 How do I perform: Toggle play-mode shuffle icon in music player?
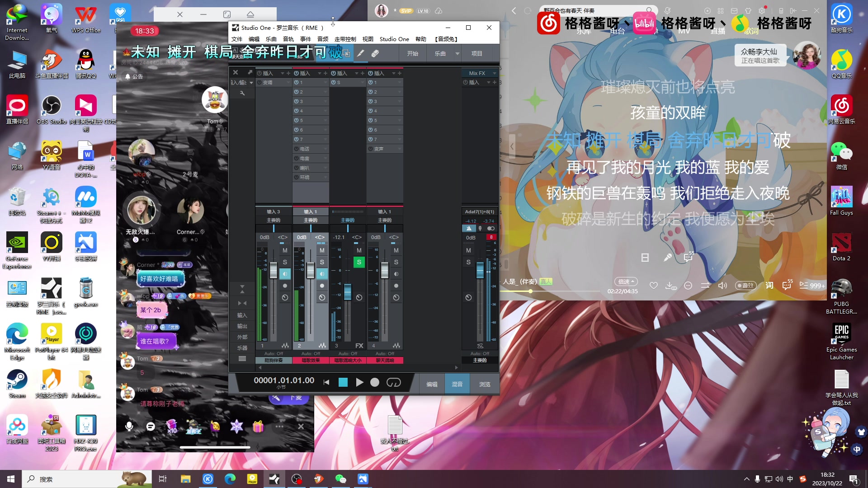(x=705, y=286)
